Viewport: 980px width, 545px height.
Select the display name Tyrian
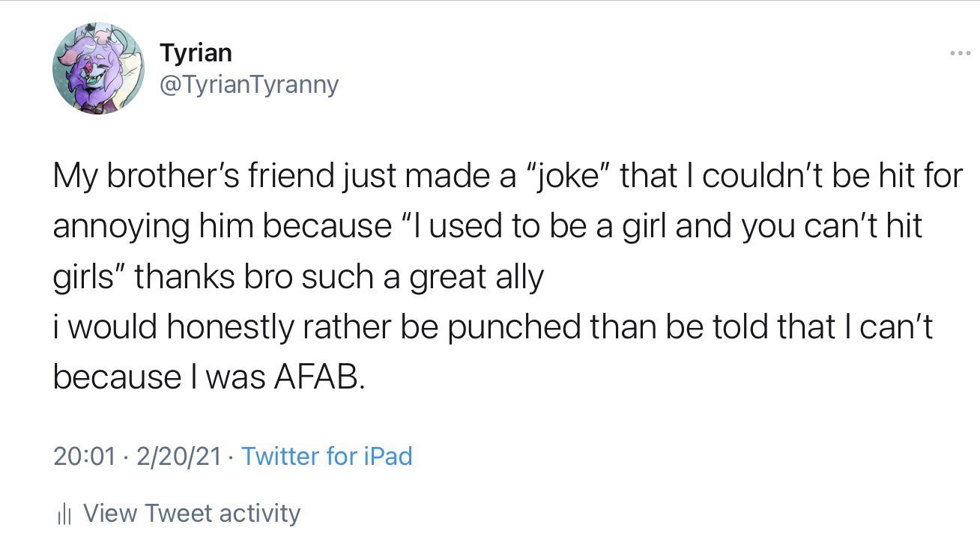tap(195, 52)
